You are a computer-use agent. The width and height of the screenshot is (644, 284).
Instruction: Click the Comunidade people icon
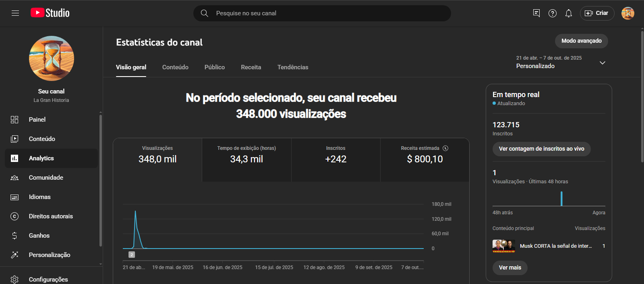[14, 178]
